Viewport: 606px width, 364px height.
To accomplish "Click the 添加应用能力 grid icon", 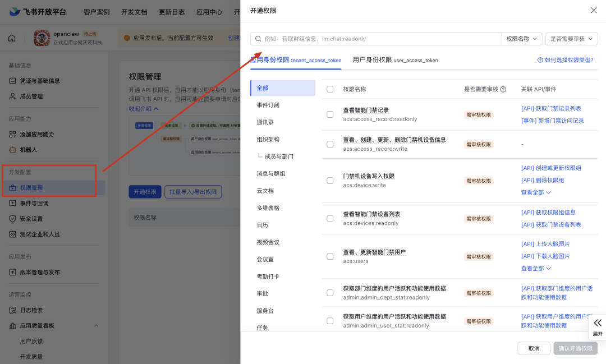I will pos(12,135).
